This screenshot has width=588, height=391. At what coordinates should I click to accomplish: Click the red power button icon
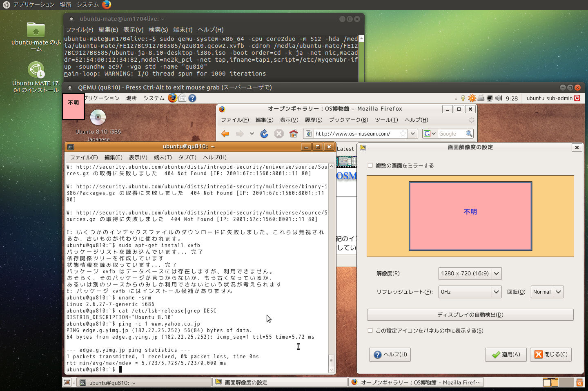coord(577,98)
